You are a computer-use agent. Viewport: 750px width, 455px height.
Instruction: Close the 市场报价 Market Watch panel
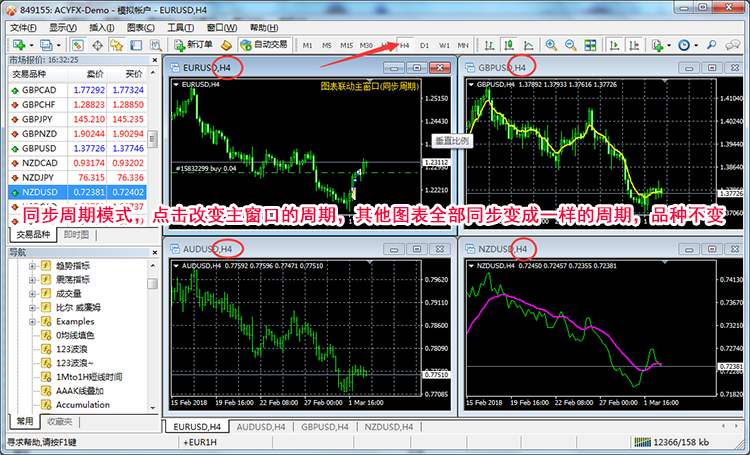154,60
